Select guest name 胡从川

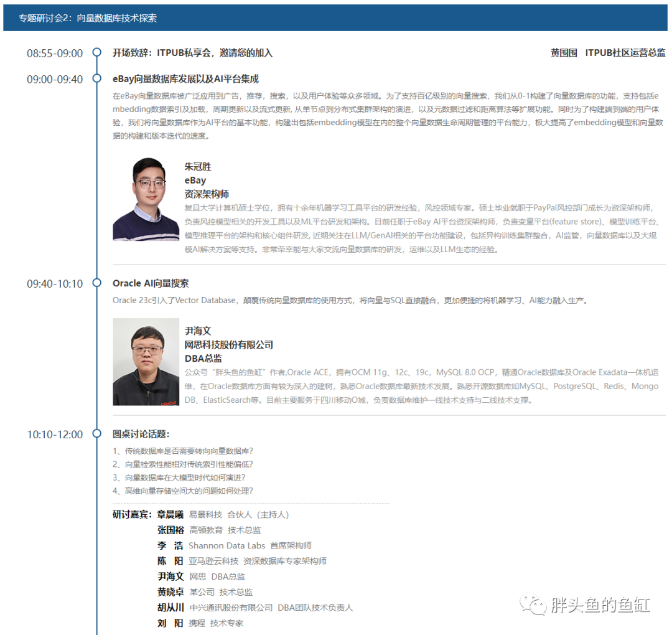[170, 608]
